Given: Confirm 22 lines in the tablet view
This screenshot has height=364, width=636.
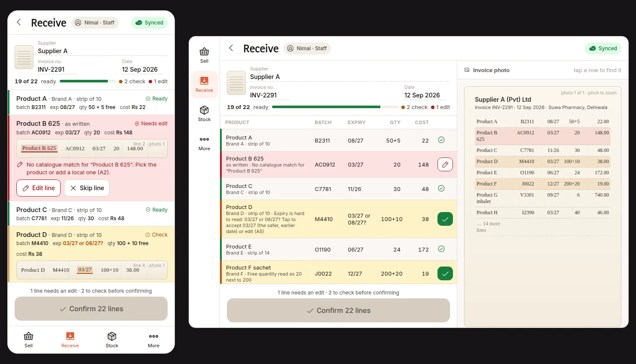Looking at the screenshot, I should [x=338, y=310].
